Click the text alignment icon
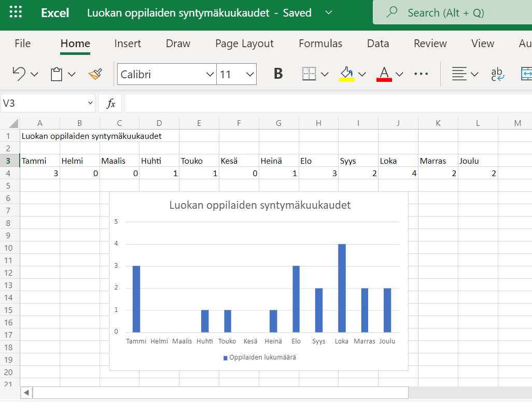The height and width of the screenshot is (402, 532). click(x=459, y=74)
